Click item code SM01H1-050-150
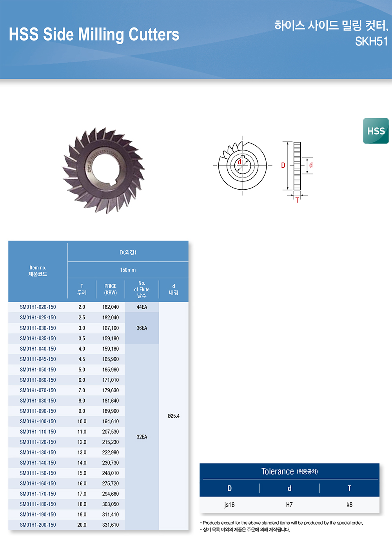 (x=38, y=370)
